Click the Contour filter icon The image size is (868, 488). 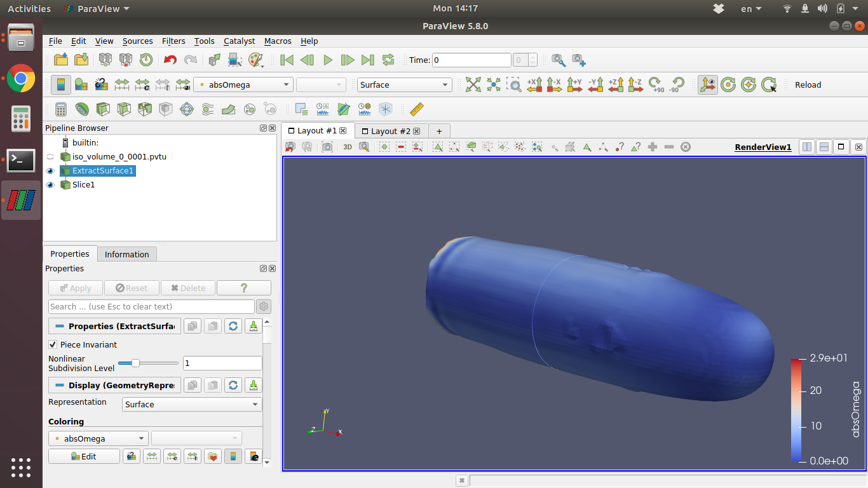tap(82, 109)
